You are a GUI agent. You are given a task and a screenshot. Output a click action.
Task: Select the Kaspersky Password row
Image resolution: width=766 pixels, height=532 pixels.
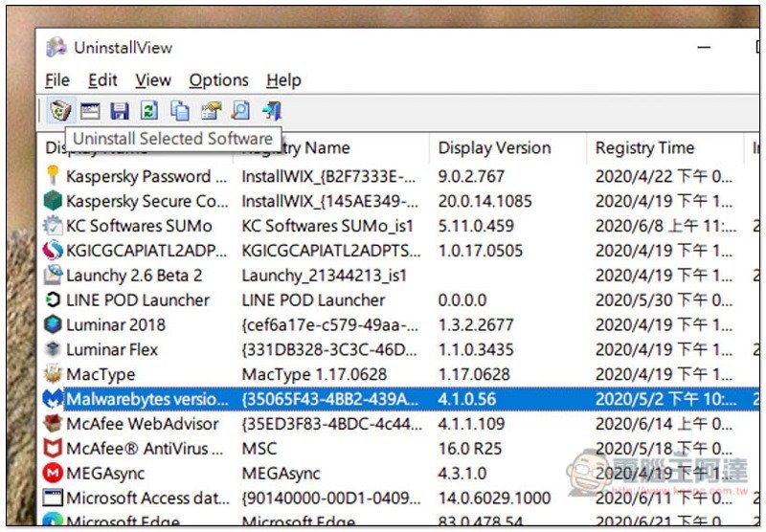pyautogui.click(x=138, y=177)
